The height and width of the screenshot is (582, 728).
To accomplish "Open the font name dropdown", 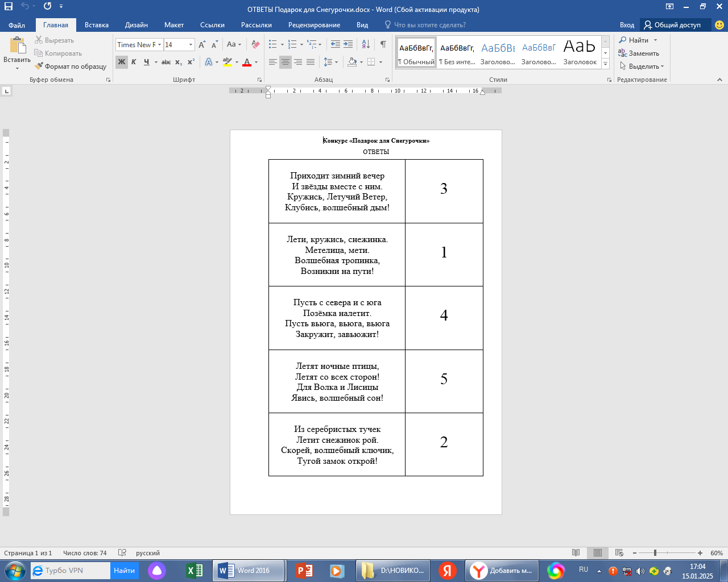I will pos(160,44).
